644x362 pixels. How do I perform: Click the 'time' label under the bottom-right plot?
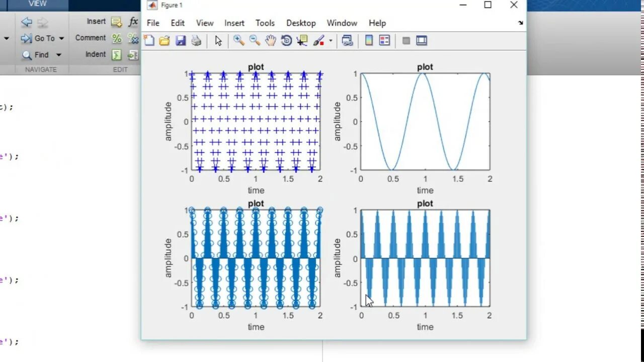tap(425, 327)
